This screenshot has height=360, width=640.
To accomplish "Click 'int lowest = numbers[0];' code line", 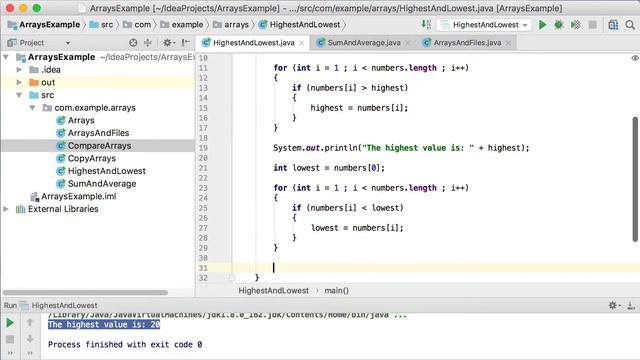I will 329,168.
